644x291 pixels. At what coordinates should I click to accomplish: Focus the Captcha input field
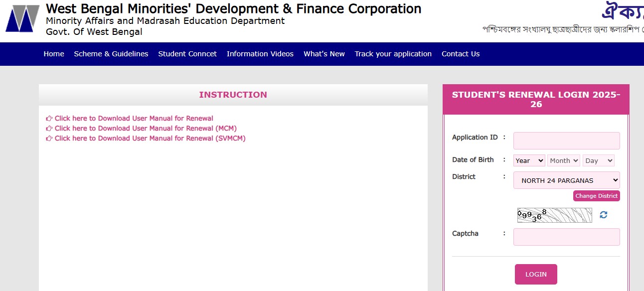point(567,237)
